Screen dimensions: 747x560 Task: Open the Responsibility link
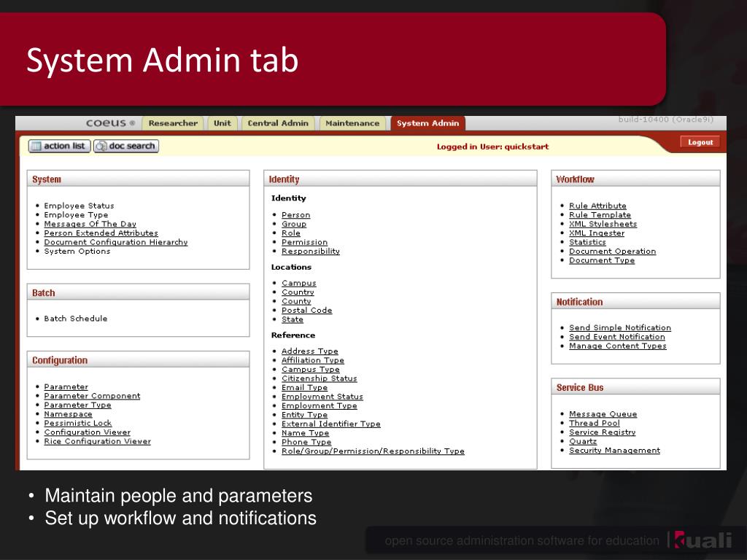coord(311,251)
